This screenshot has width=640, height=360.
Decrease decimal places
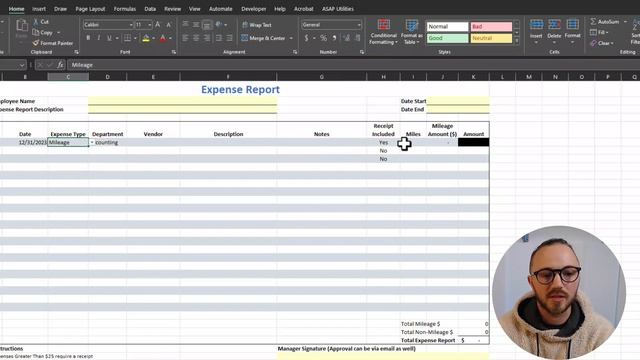click(358, 38)
